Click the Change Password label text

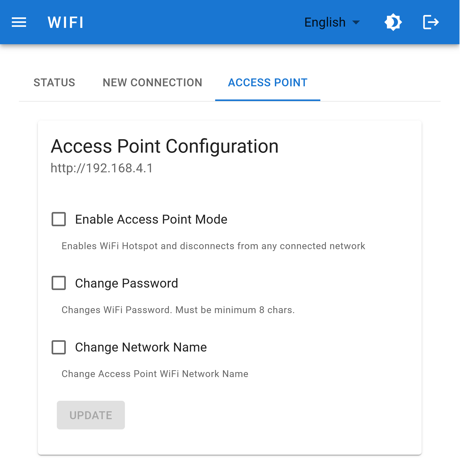pos(127,283)
